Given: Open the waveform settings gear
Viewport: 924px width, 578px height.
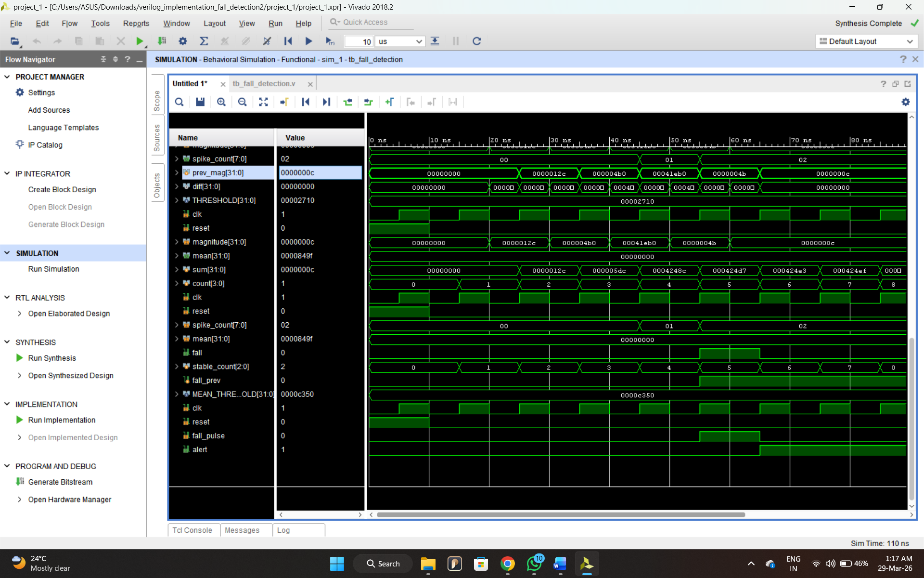Looking at the screenshot, I should 905,102.
